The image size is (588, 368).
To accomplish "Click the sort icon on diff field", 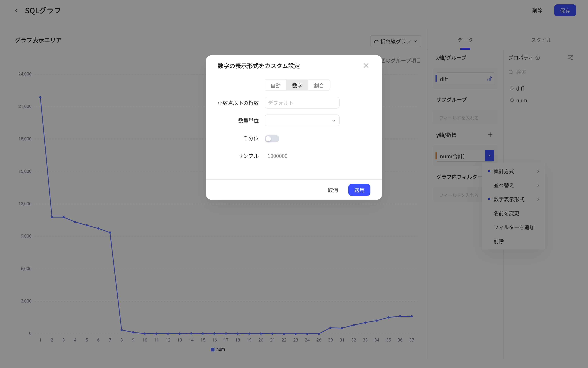I will pos(489,79).
